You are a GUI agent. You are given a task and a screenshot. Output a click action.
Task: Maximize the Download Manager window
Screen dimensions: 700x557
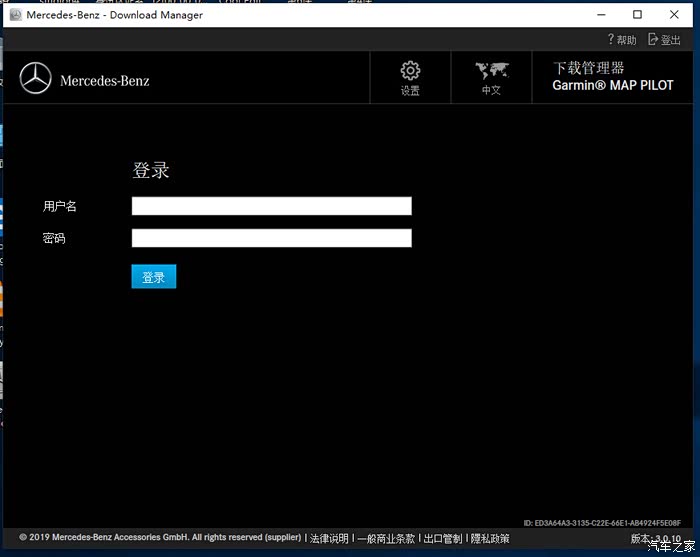click(x=638, y=14)
